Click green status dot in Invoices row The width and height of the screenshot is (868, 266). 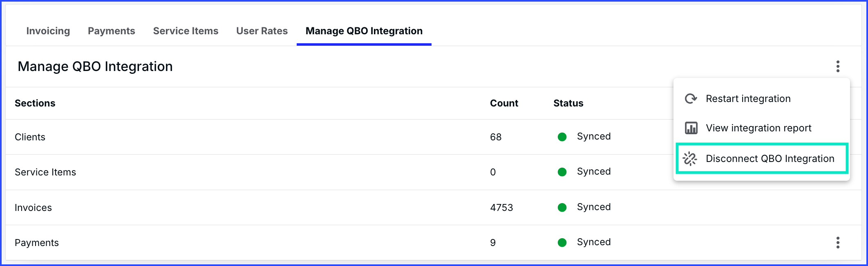562,208
